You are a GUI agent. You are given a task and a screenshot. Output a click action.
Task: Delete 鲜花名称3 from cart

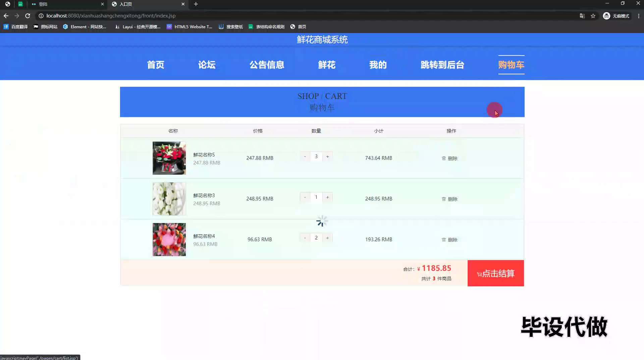coord(449,199)
